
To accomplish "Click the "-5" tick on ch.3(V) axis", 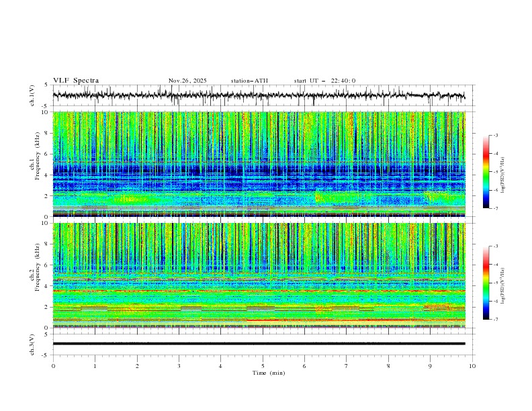I will tap(45, 355).
